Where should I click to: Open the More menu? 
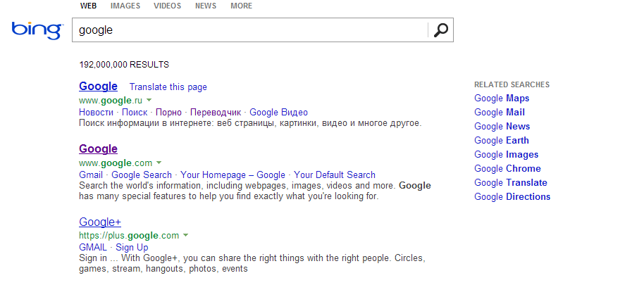[x=241, y=6]
